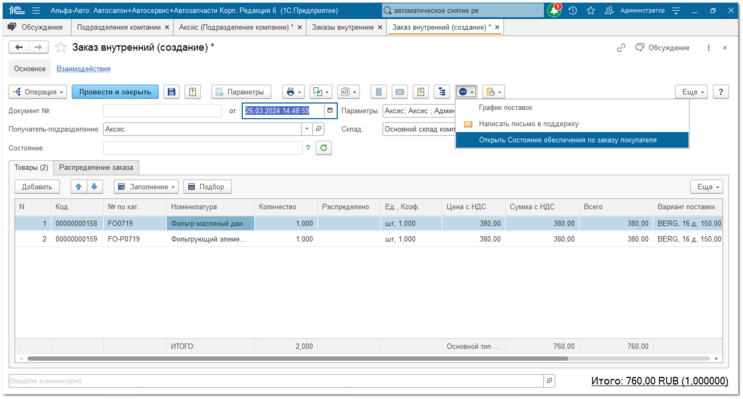
Task: Open the three-dot form options menu
Action: pos(708,47)
